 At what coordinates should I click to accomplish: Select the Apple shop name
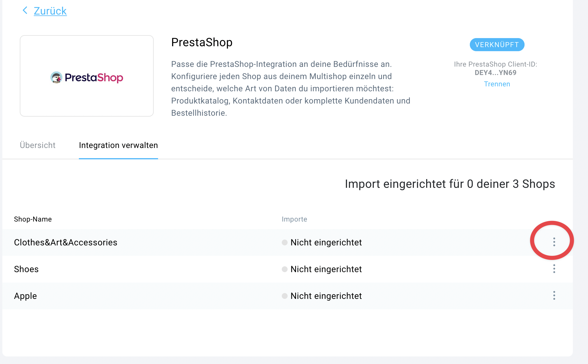click(x=25, y=296)
